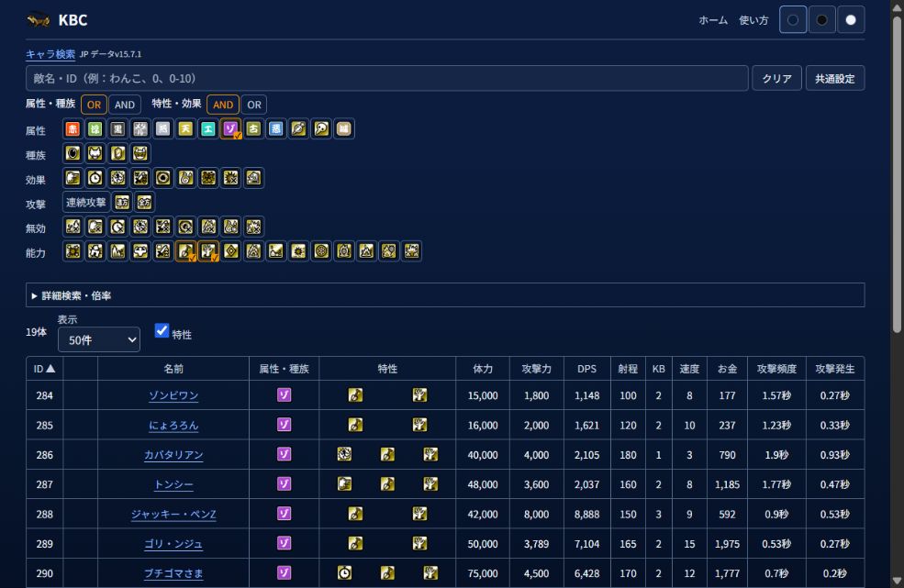Image resolution: width=904 pixels, height=588 pixels.
Task: Uncheck the checked burrow ability filter
Action: 185,251
